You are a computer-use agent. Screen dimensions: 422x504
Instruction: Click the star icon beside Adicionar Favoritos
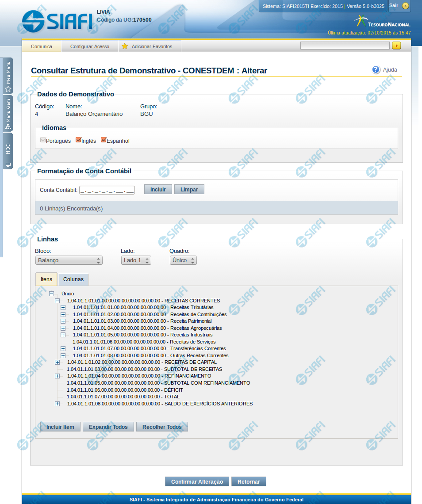click(125, 46)
